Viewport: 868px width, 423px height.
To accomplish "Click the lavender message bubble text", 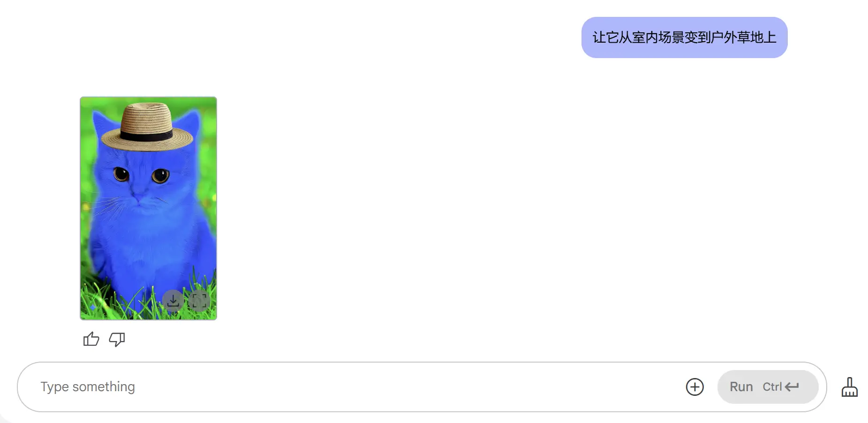I will (x=684, y=37).
